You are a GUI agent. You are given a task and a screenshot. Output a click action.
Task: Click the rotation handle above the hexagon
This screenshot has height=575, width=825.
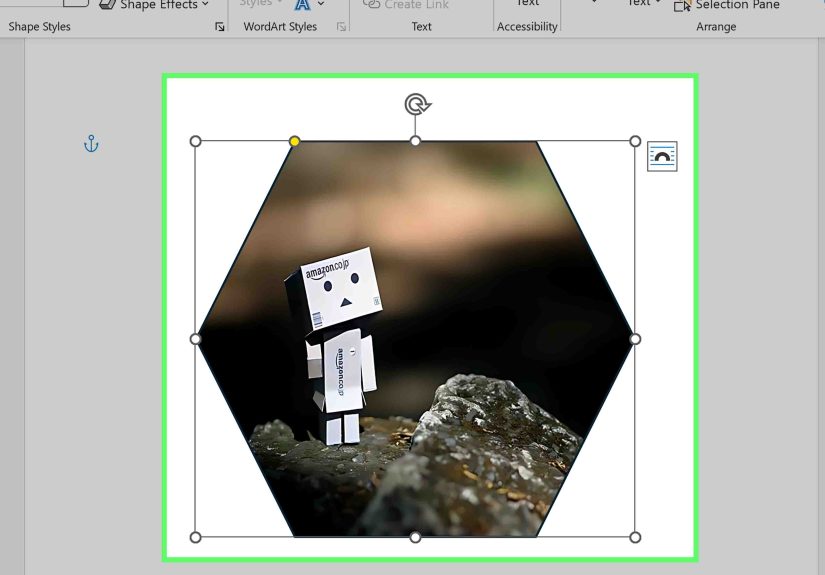click(x=417, y=104)
